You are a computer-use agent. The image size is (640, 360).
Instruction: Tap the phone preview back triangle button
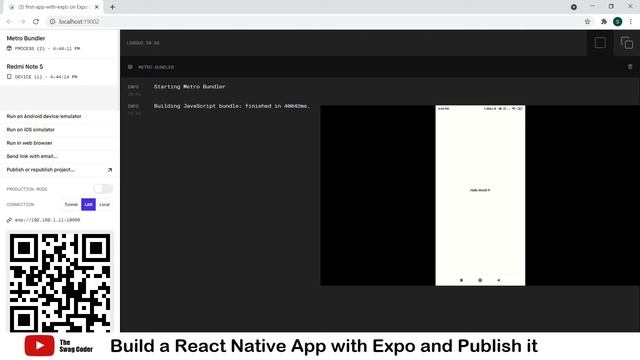(x=498, y=280)
